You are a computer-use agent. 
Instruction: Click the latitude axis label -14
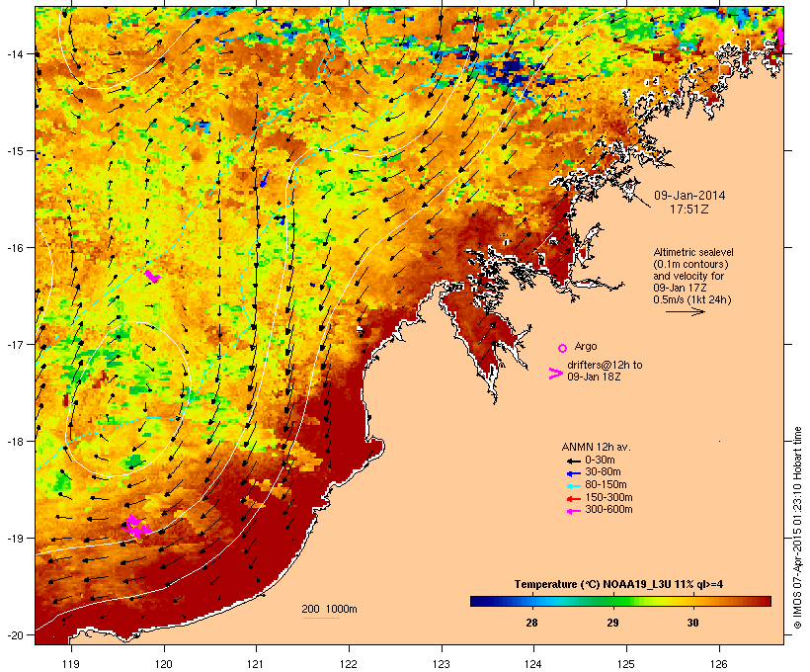pyautogui.click(x=14, y=53)
